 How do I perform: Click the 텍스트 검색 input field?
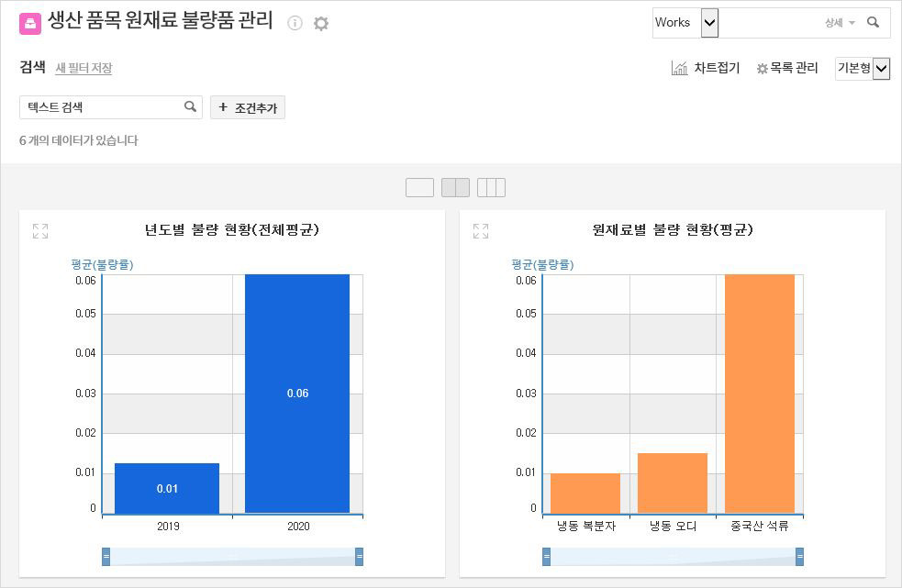[x=101, y=107]
